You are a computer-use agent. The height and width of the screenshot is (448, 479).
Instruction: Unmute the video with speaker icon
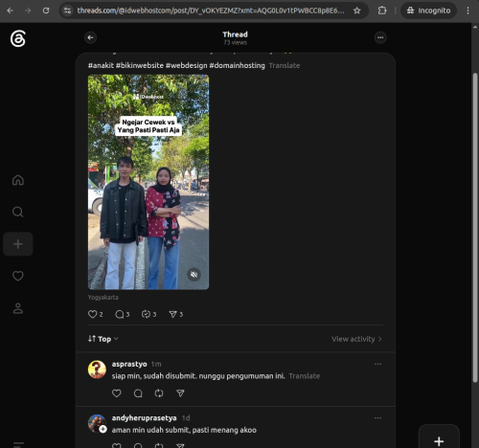(x=194, y=275)
